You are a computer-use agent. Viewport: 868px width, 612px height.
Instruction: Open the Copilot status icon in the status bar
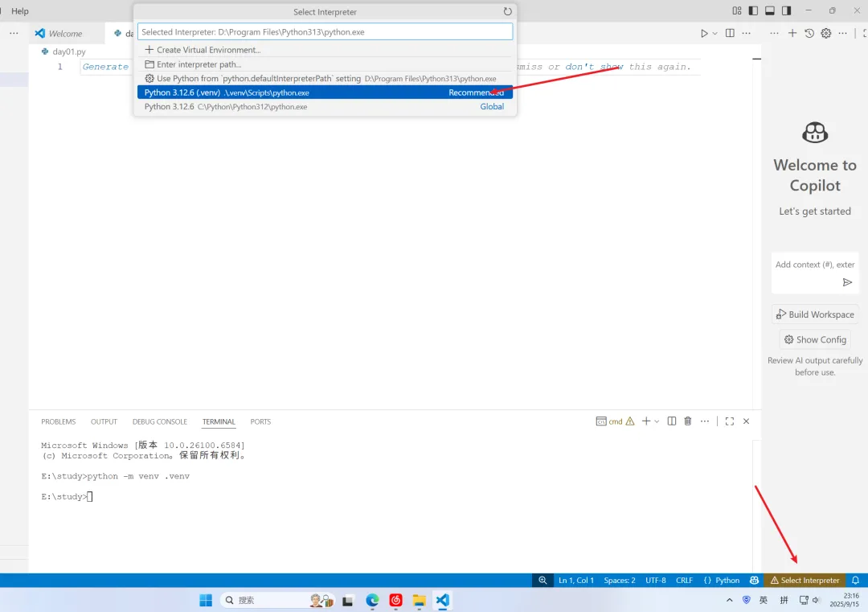(x=754, y=581)
